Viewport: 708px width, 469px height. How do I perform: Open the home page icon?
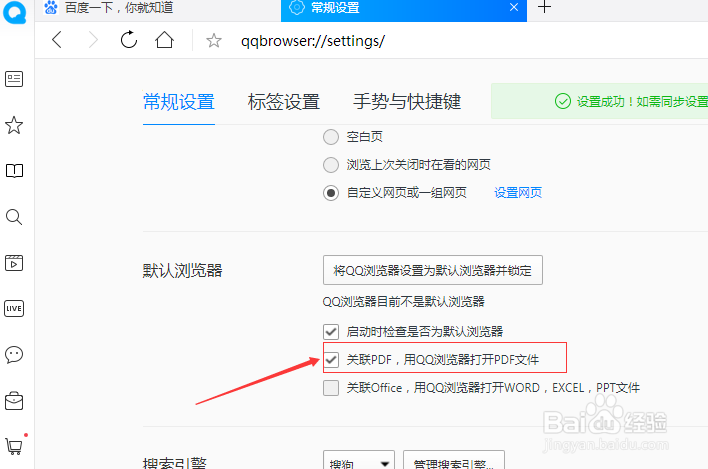point(164,40)
